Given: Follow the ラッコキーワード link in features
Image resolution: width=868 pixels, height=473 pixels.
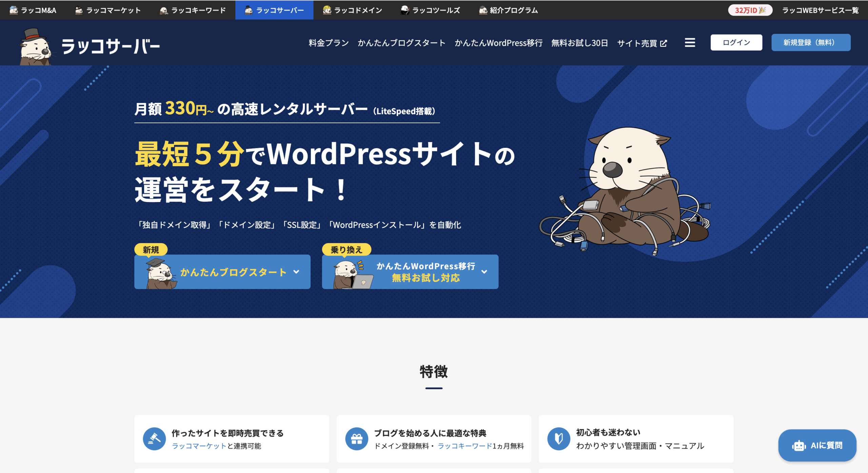Looking at the screenshot, I should coord(465,446).
